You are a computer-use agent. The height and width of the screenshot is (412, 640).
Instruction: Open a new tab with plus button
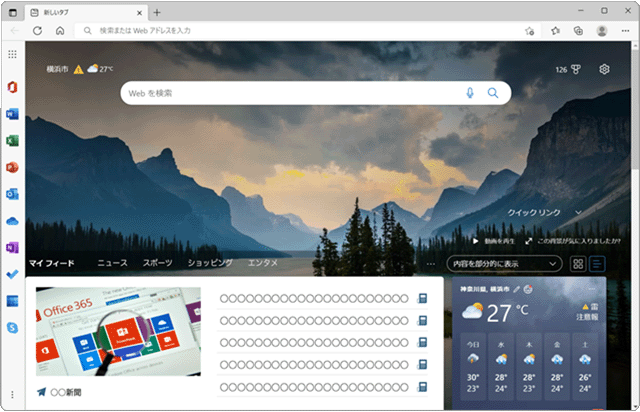tap(157, 13)
